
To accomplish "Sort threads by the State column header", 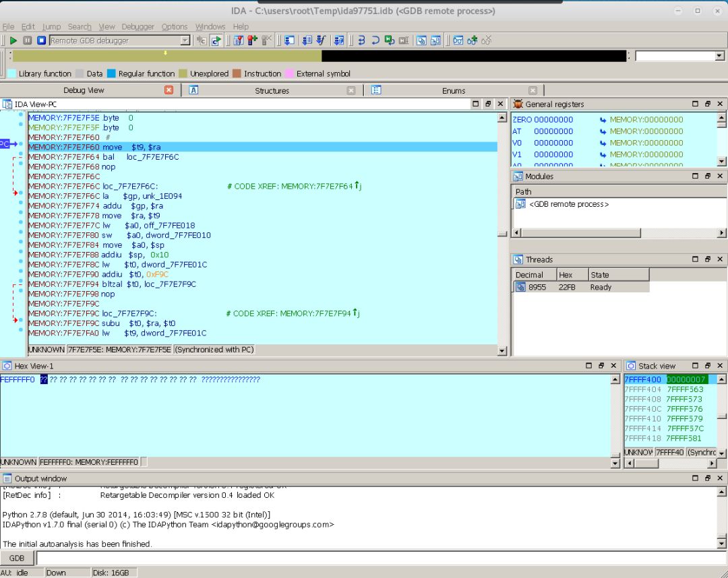I will pyautogui.click(x=619, y=275).
